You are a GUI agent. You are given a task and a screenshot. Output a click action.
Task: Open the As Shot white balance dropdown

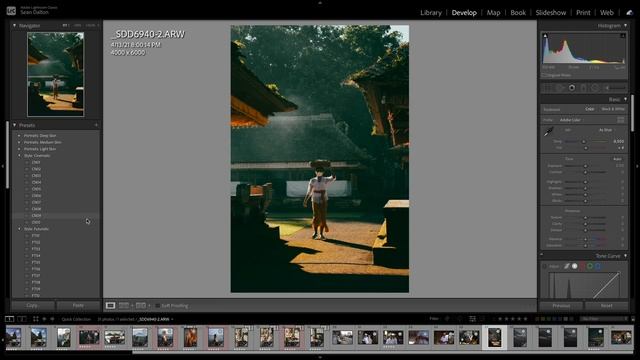pos(606,130)
